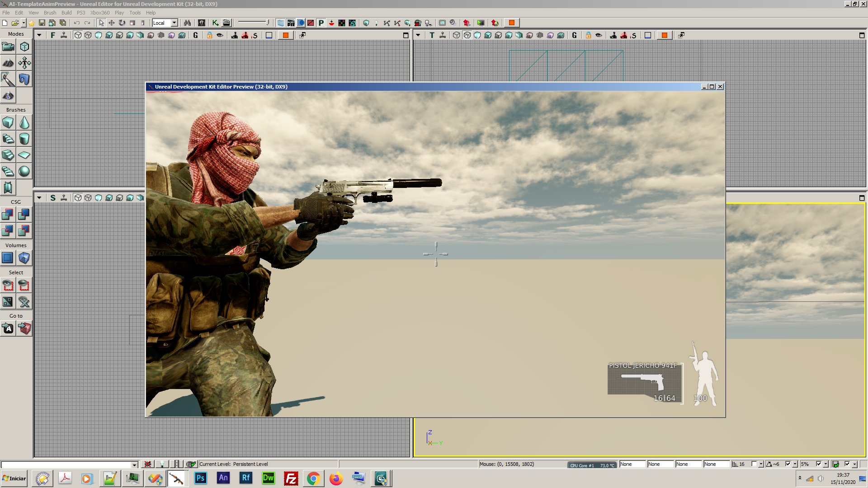Click the orange swatch button on the main toolbar

click(x=512, y=23)
